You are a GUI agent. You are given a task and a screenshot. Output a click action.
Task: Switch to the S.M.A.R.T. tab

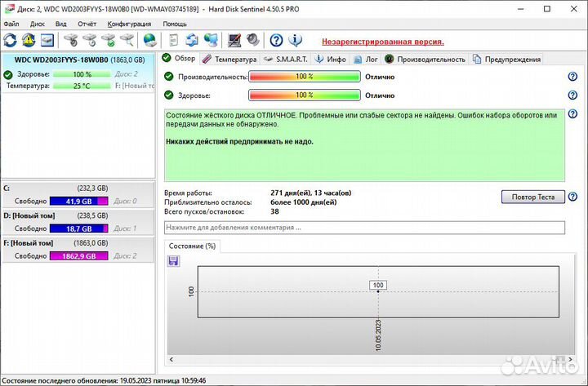point(285,60)
